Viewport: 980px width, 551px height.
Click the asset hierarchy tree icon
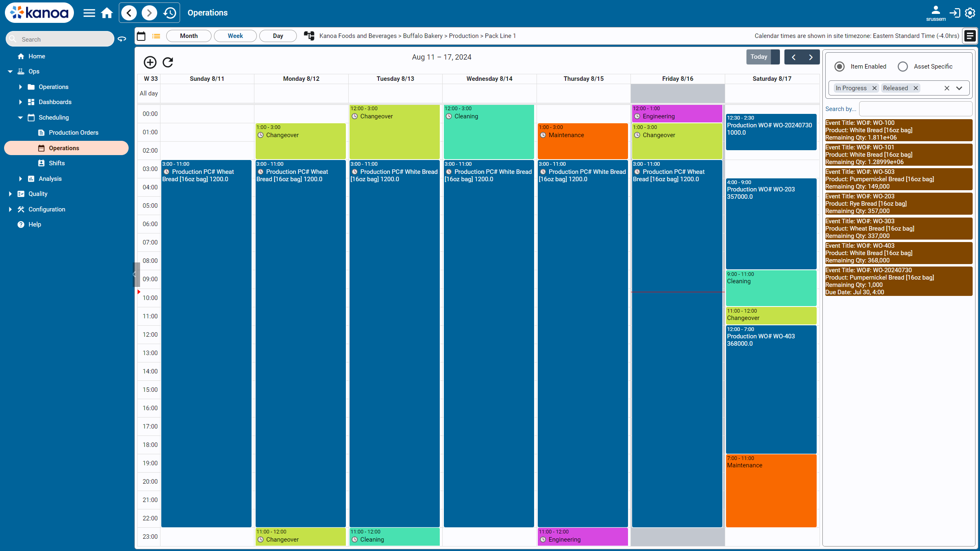(309, 36)
